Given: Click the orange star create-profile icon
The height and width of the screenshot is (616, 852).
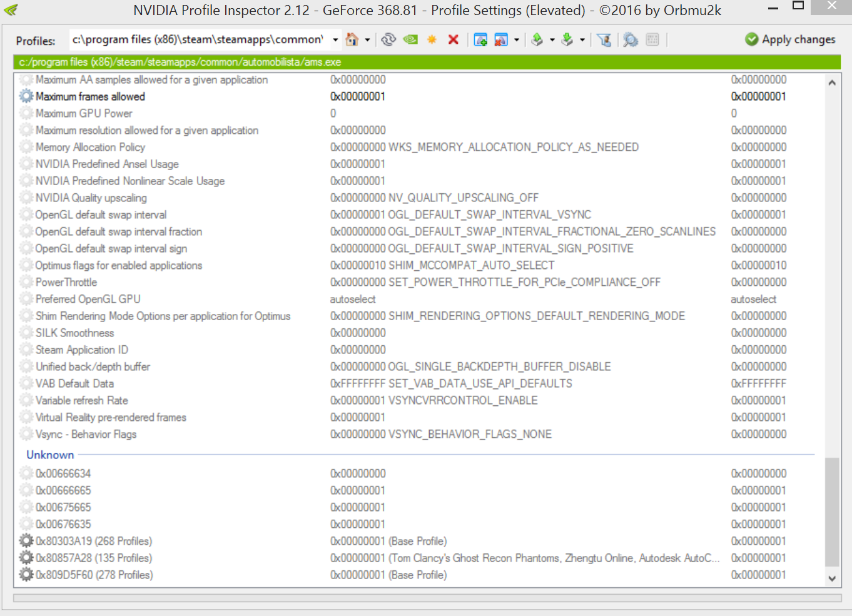Looking at the screenshot, I should [x=432, y=39].
